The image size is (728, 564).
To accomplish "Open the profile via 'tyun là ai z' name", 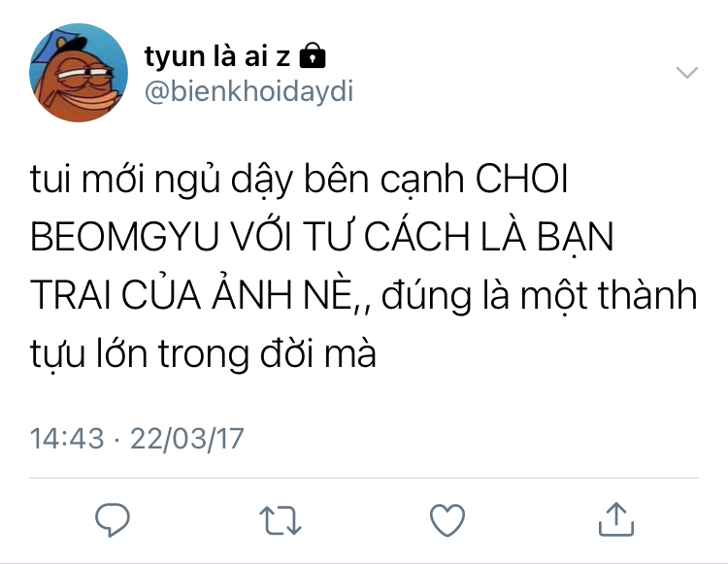I will pyautogui.click(x=217, y=56).
